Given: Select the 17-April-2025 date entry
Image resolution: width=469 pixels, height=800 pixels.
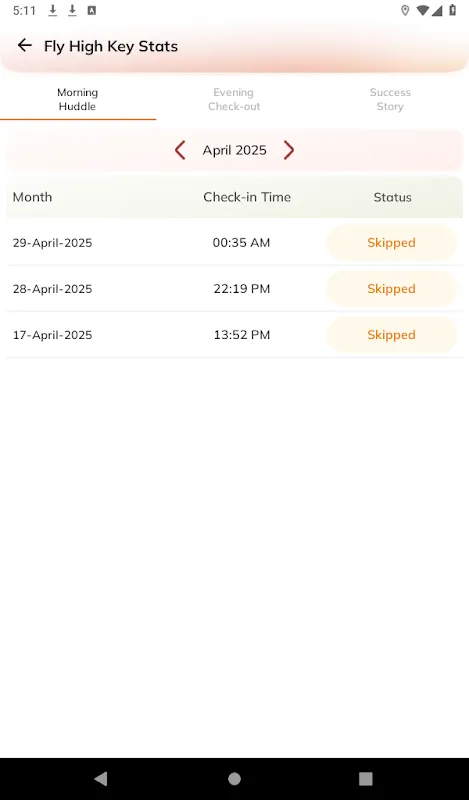Looking at the screenshot, I should [53, 335].
